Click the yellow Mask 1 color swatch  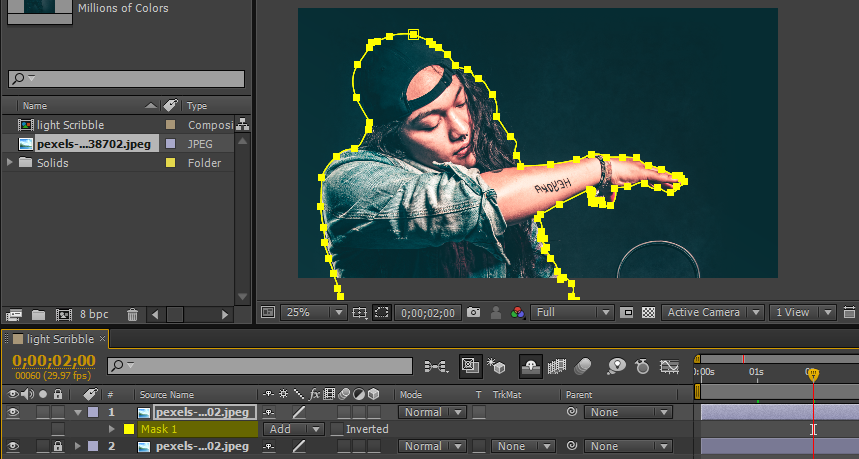click(x=129, y=429)
